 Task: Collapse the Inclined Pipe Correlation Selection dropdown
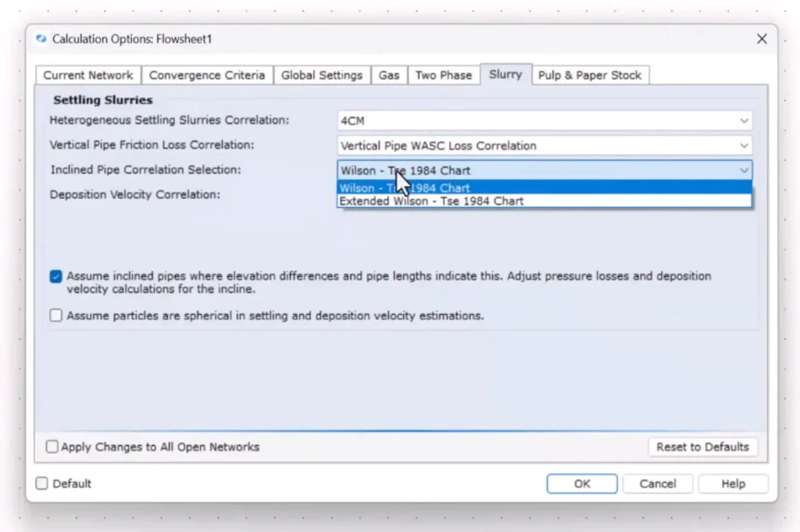[x=743, y=170]
